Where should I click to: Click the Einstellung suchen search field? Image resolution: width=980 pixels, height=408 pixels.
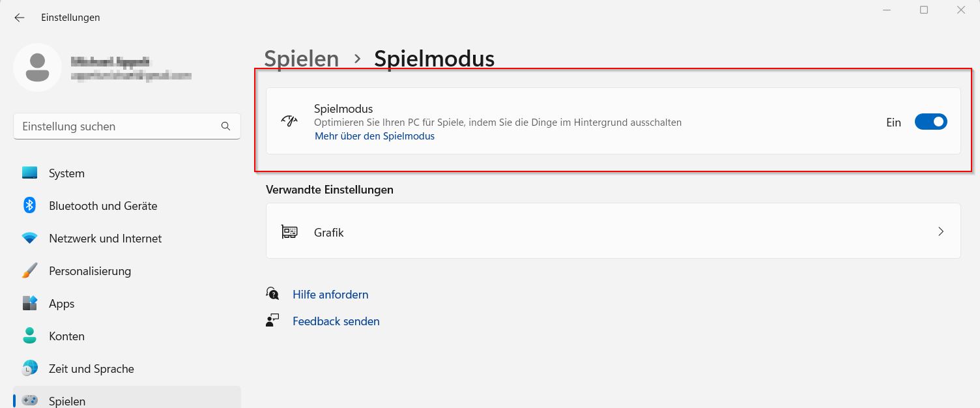(x=117, y=126)
